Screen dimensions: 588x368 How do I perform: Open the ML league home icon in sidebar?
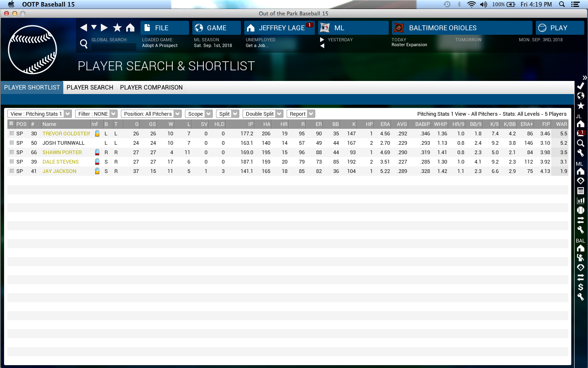tap(580, 171)
